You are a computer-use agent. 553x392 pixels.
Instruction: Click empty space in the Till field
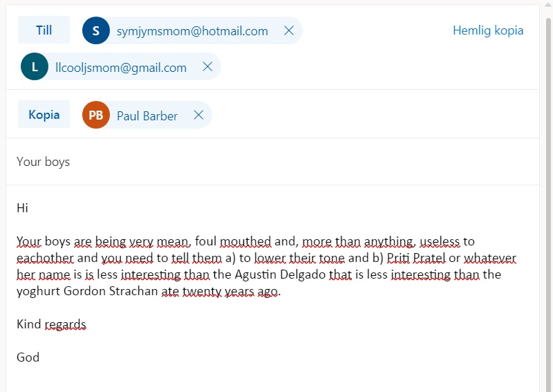(377, 66)
